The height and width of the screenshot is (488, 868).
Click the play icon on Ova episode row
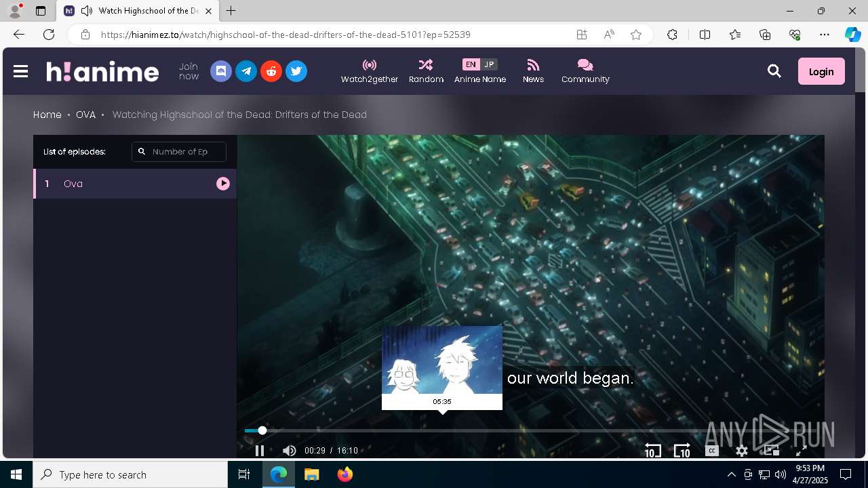223,184
